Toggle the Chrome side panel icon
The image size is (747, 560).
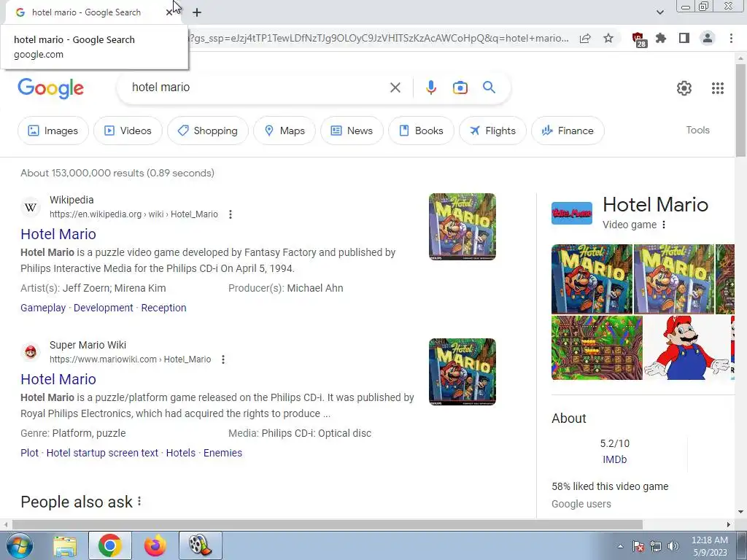pos(684,38)
